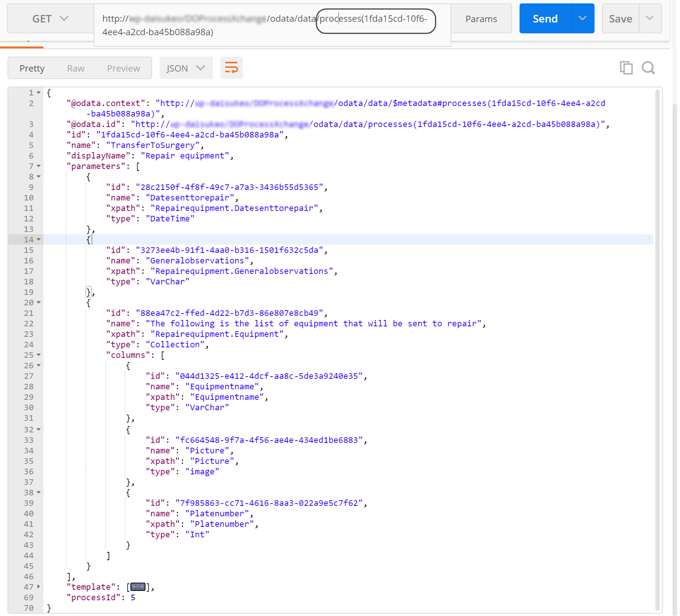Collapse the parameters array at line 7

(x=39, y=166)
